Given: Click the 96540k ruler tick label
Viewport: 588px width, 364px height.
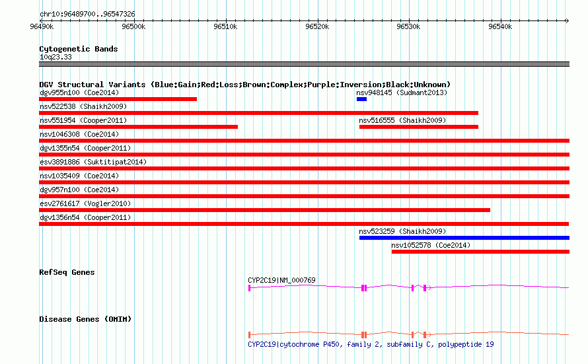Looking at the screenshot, I should point(500,26).
